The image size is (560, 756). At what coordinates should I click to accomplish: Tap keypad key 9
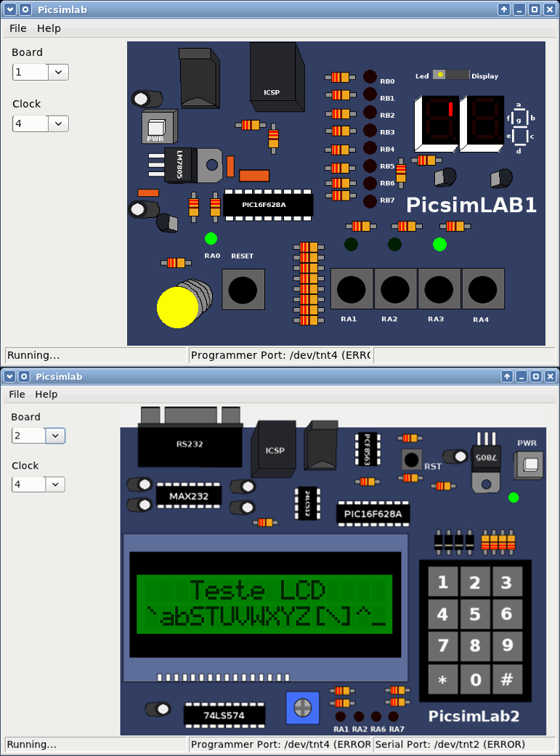click(506, 646)
